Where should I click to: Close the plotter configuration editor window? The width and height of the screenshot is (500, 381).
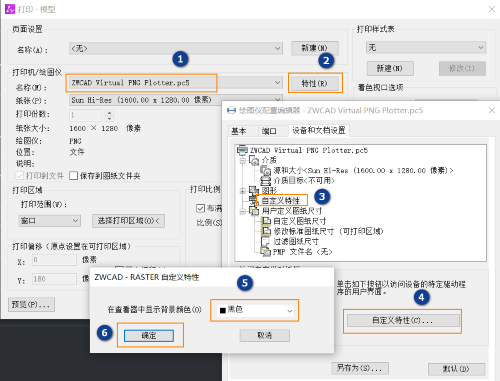point(492,110)
